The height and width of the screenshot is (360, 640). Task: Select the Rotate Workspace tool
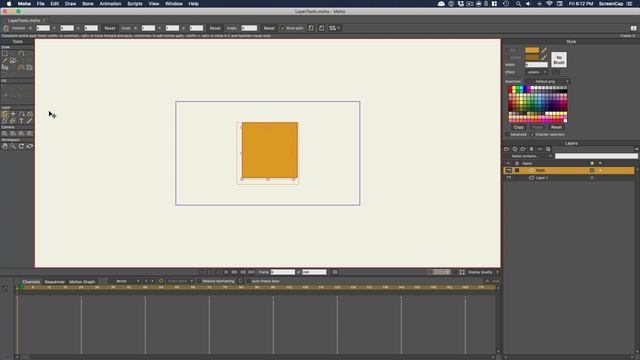click(x=22, y=146)
